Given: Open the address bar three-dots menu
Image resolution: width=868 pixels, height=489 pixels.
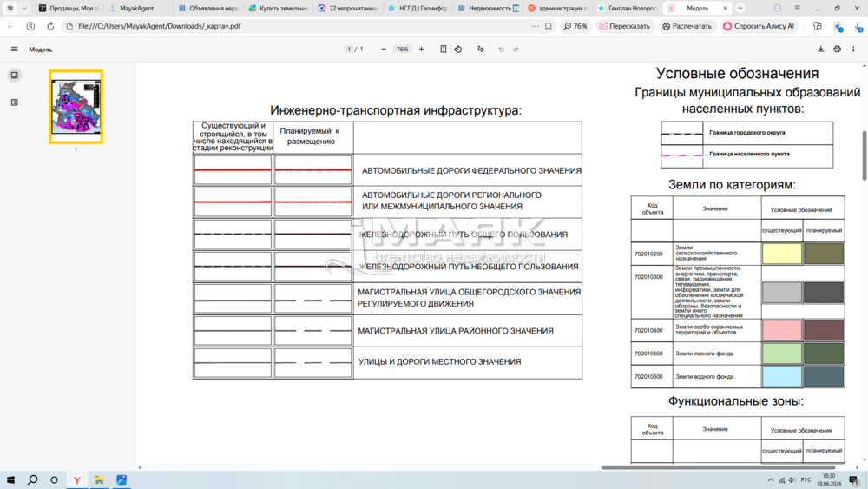Looking at the screenshot, I should 536,26.
